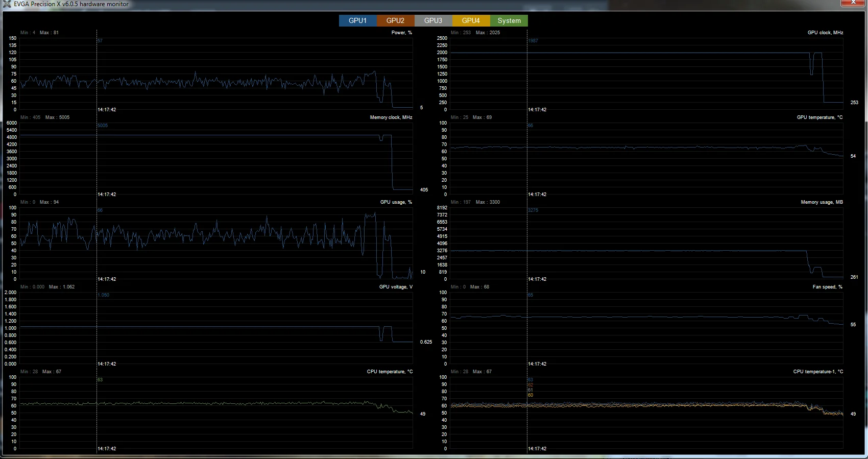The image size is (868, 459).
Task: Click the 1.050 cursor value in GPU voltage graph
Action: pos(104,295)
